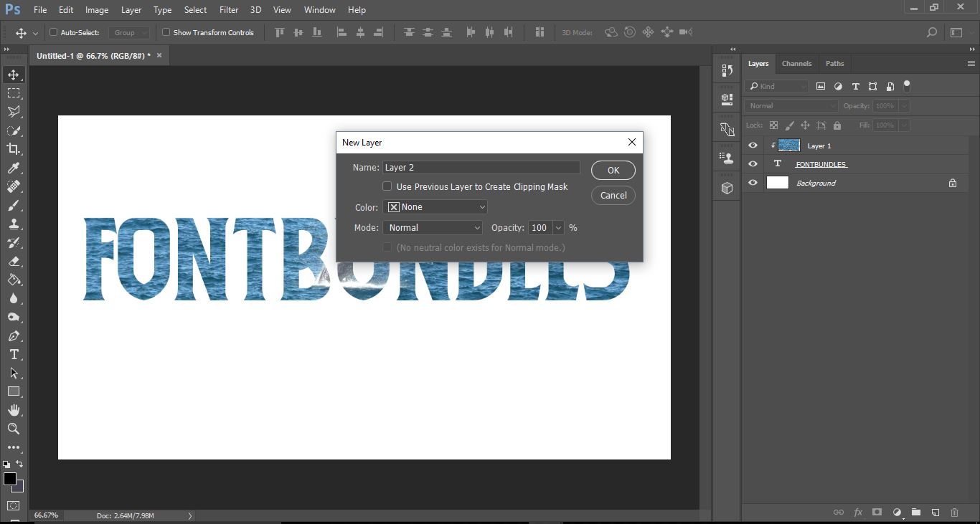Image resolution: width=980 pixels, height=524 pixels.
Task: Click the layer Name input field
Action: [x=481, y=167]
